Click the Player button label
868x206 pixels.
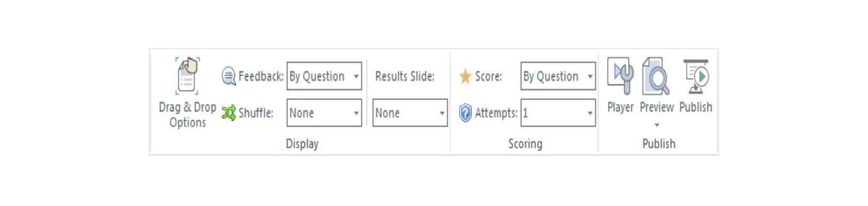point(620,107)
